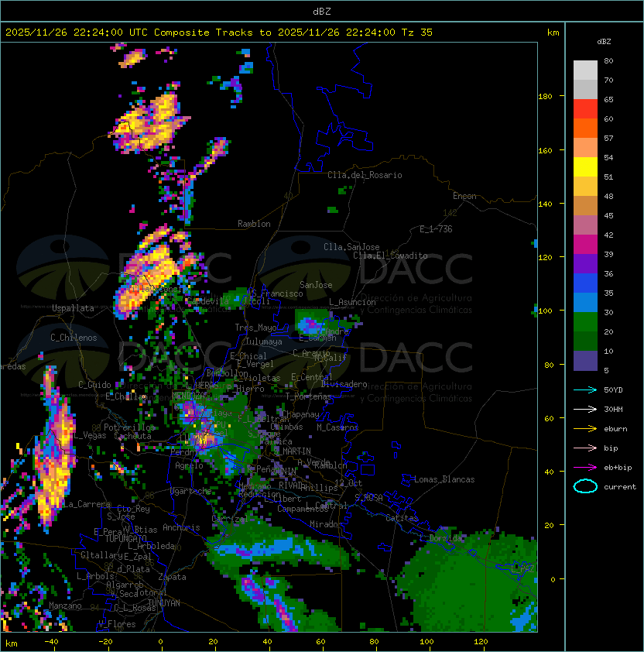Pick the slate purple 5–10 dBZ swatch
Screen dimensions: 644x652
click(585, 360)
